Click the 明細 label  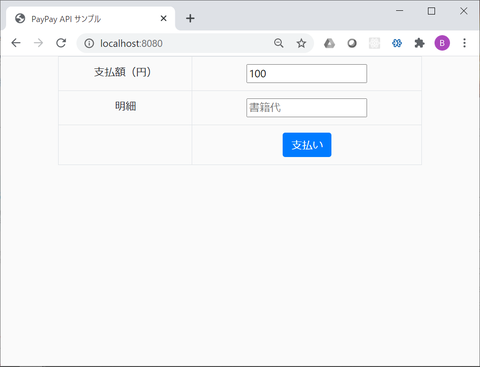pyautogui.click(x=125, y=106)
